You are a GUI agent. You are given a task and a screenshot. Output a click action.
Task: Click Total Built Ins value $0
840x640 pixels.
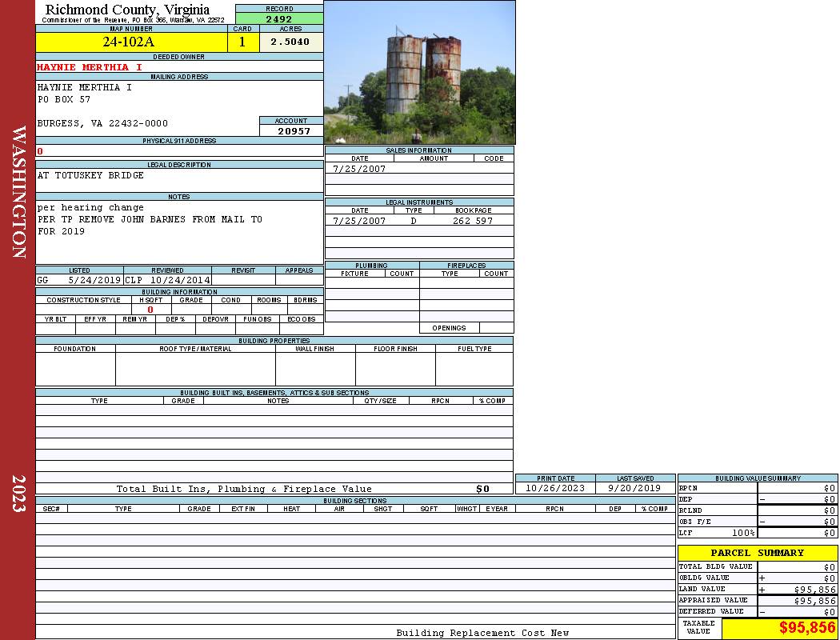coord(482,489)
